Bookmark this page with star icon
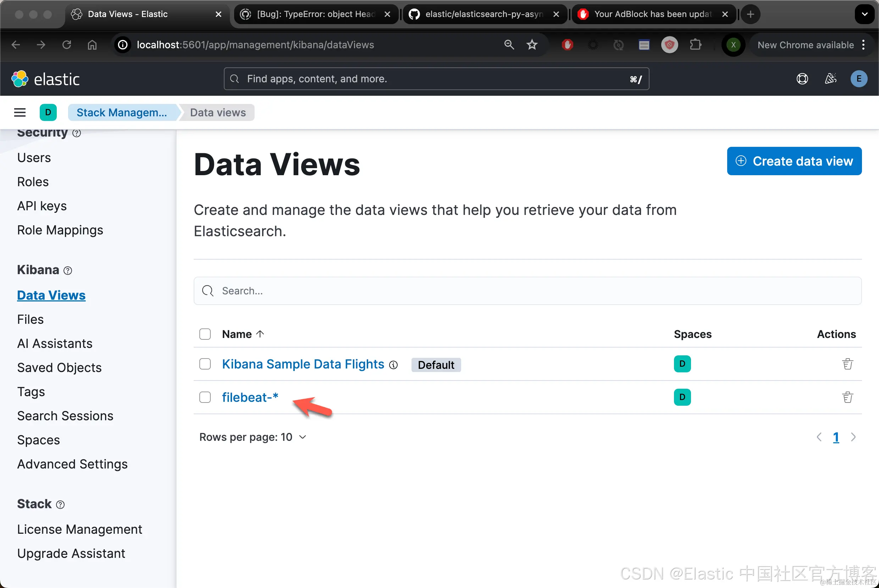Image resolution: width=879 pixels, height=588 pixels. tap(532, 45)
